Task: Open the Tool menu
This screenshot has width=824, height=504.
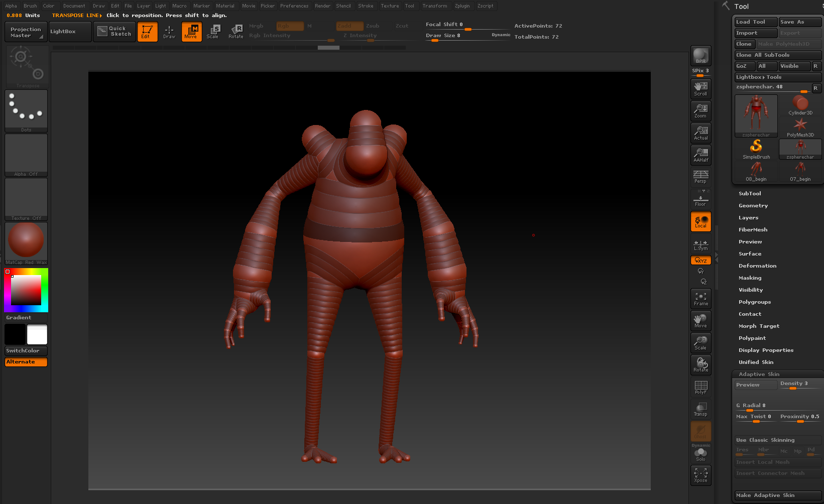Action: [x=410, y=6]
